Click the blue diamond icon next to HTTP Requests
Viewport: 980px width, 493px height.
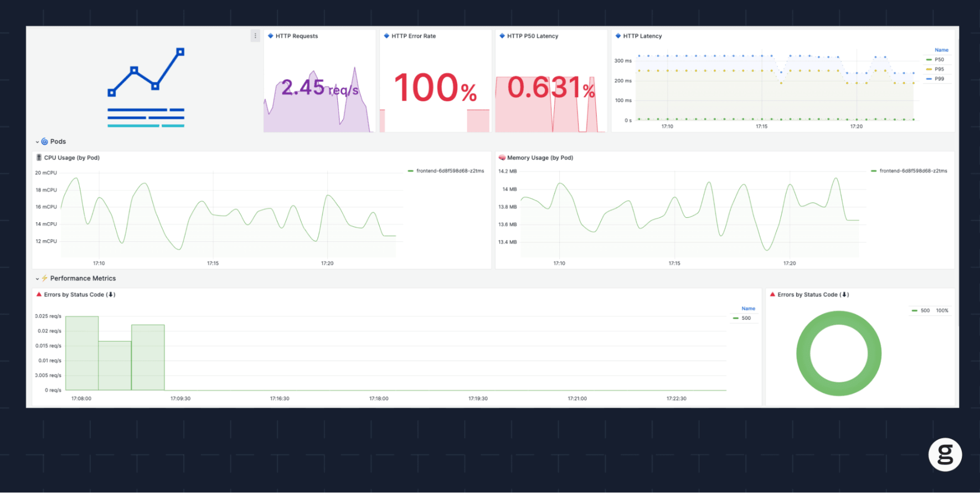270,36
